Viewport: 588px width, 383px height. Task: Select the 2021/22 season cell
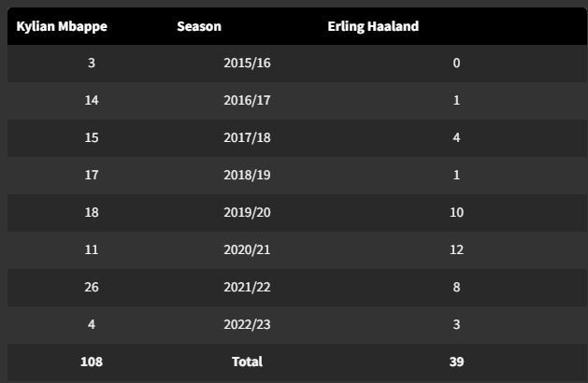(x=247, y=288)
